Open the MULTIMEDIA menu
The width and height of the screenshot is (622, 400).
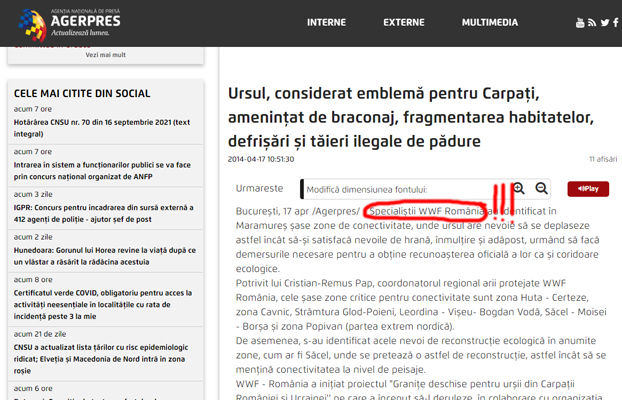pyautogui.click(x=490, y=22)
